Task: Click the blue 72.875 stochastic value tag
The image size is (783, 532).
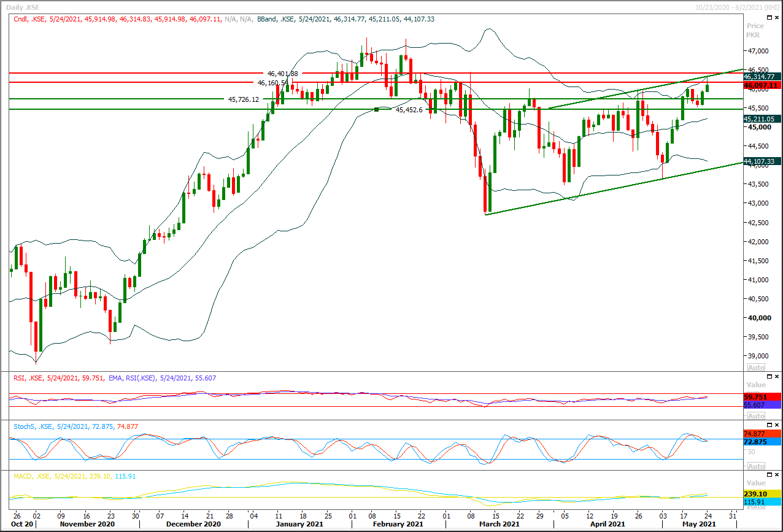Action: [x=762, y=442]
